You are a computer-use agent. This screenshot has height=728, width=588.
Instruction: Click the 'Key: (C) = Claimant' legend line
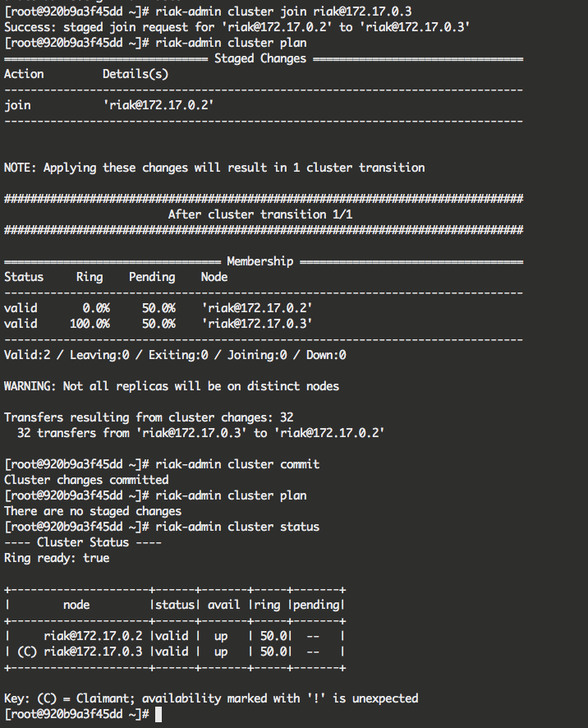pos(211,698)
